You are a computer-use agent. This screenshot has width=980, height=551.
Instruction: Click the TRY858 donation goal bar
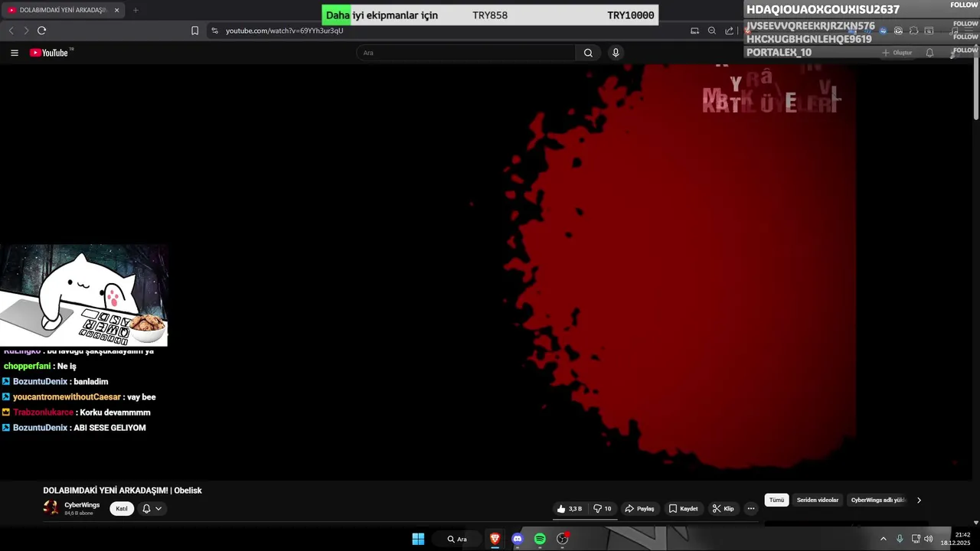click(x=490, y=15)
